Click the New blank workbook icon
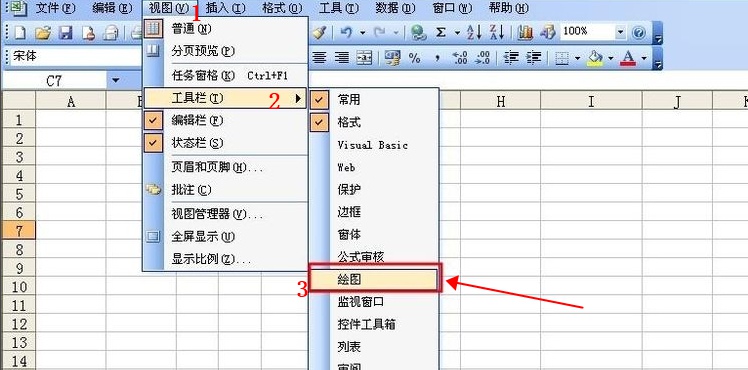This screenshot has width=748, height=370. tap(19, 32)
